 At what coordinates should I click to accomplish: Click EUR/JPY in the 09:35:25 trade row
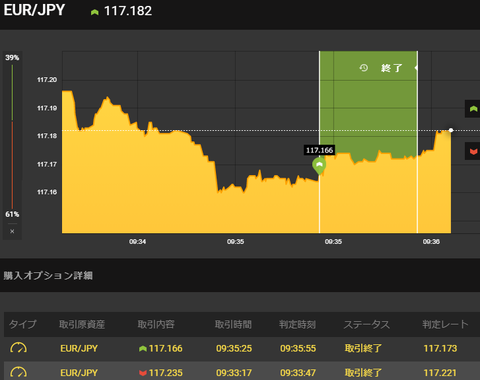(x=79, y=348)
